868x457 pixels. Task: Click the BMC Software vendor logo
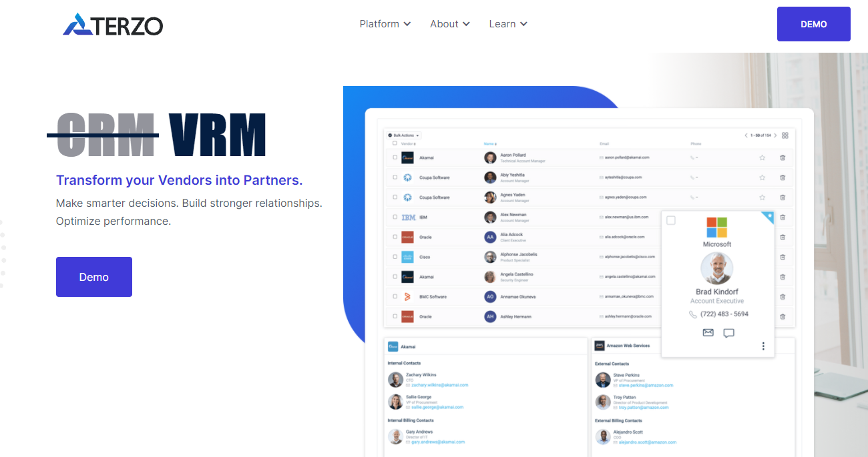click(x=407, y=297)
